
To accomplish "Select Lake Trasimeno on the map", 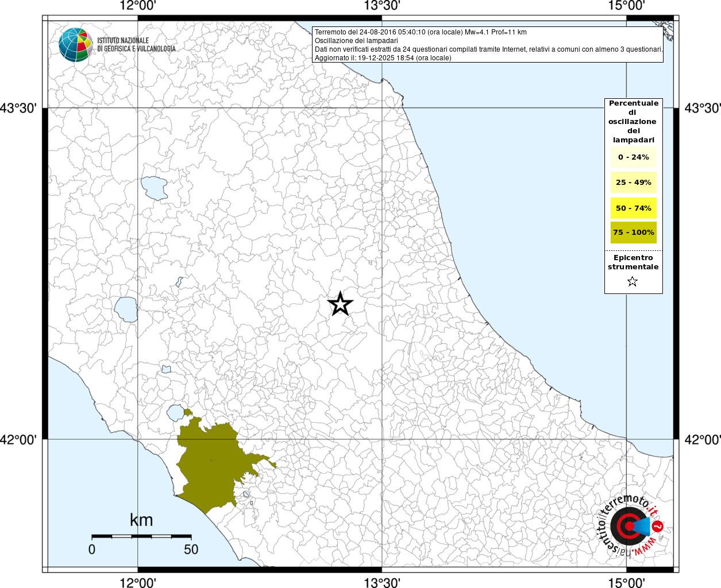I will pyautogui.click(x=154, y=188).
